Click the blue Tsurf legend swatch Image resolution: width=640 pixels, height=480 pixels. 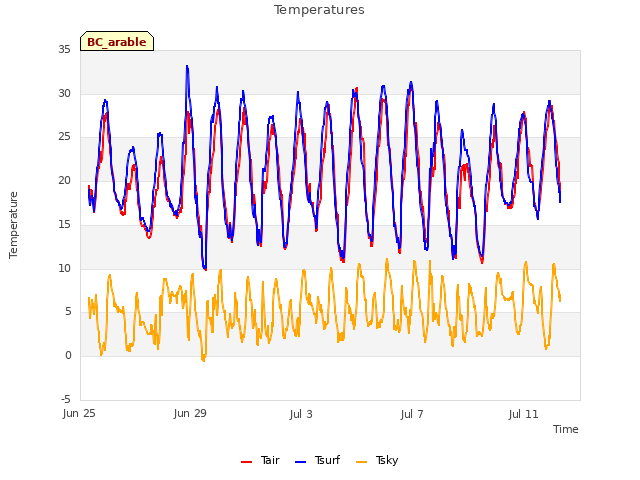[x=300, y=462]
